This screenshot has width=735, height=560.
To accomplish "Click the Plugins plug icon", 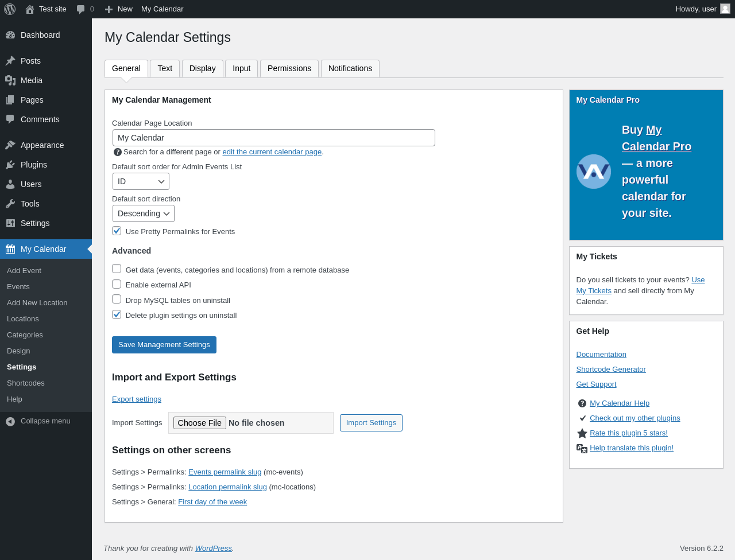I will (x=10, y=165).
